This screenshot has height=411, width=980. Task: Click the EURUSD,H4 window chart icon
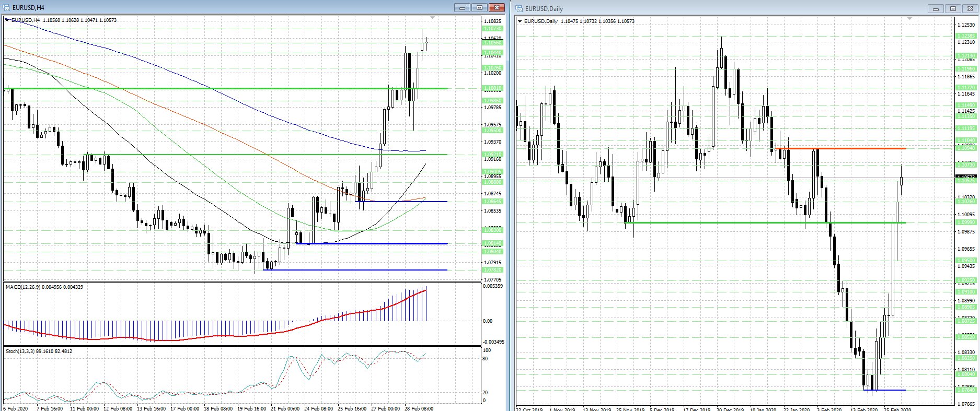[x=7, y=7]
